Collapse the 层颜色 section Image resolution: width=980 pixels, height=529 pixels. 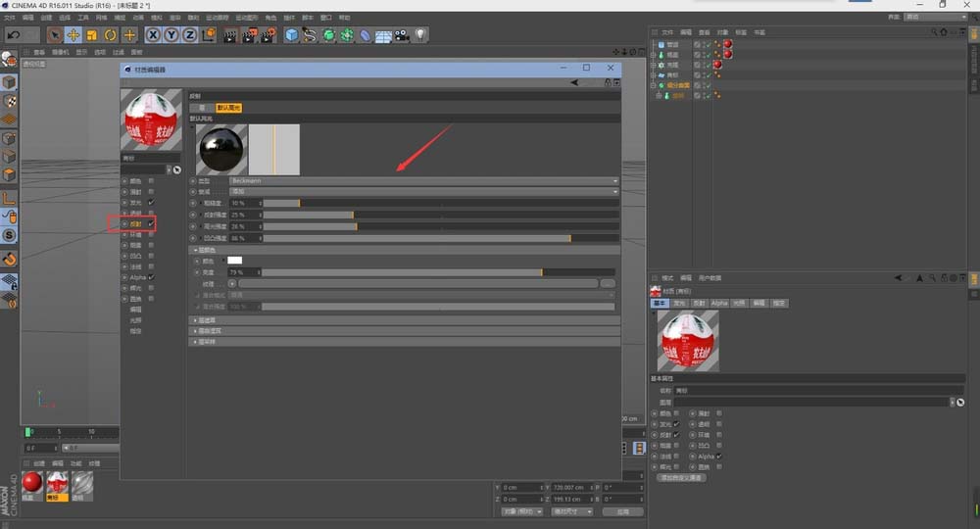(206, 251)
